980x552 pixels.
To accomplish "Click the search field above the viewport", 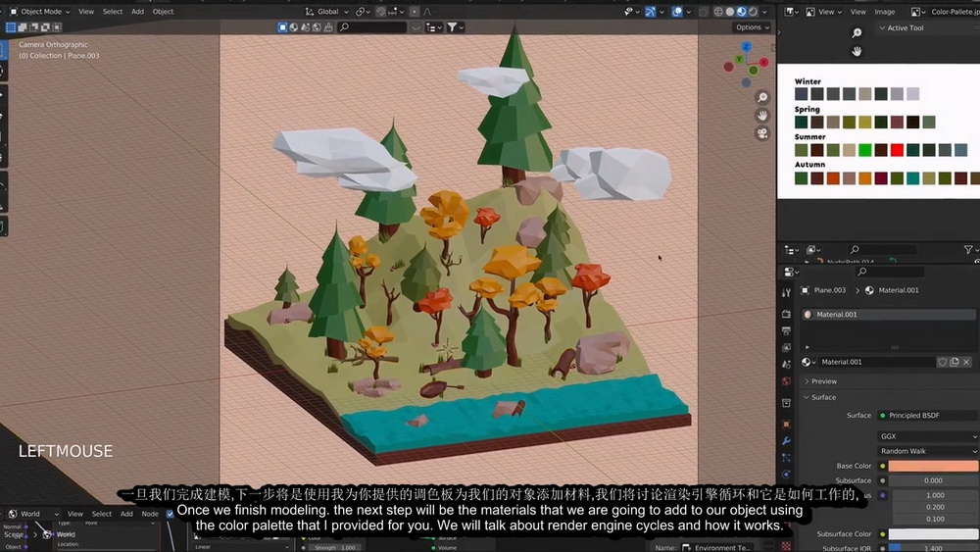I will [371, 27].
